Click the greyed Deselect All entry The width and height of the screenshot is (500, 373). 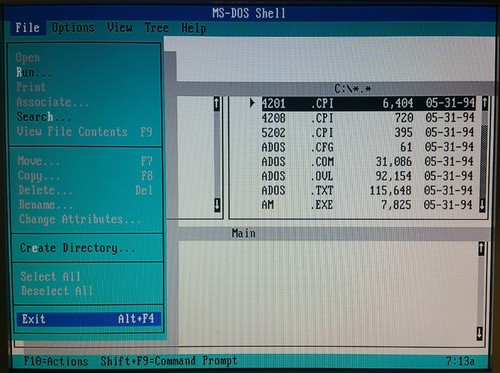(87, 291)
